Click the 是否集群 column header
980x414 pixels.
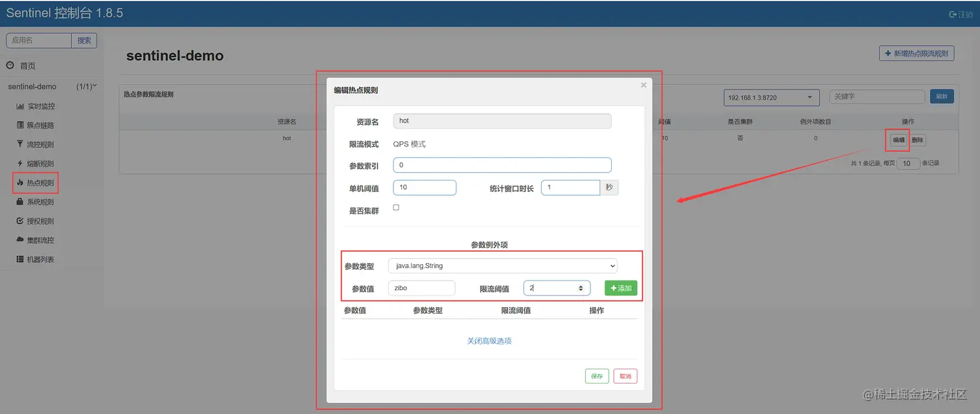pyautogui.click(x=740, y=121)
